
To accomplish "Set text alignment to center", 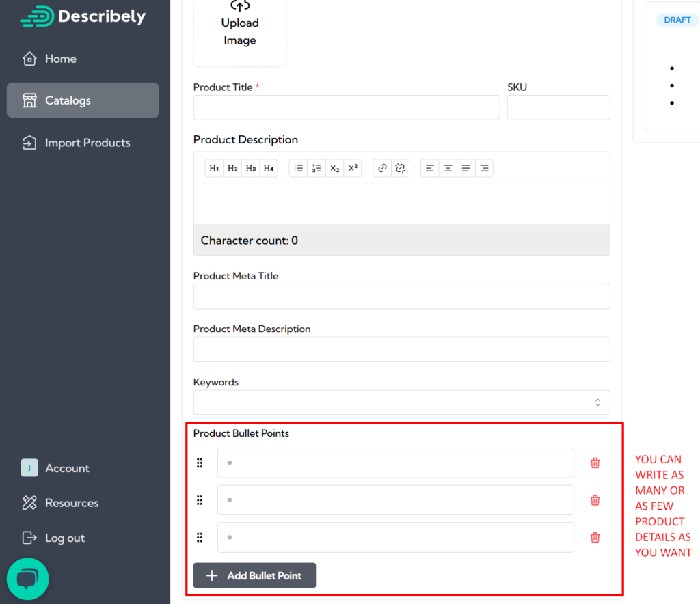I will click(x=448, y=168).
